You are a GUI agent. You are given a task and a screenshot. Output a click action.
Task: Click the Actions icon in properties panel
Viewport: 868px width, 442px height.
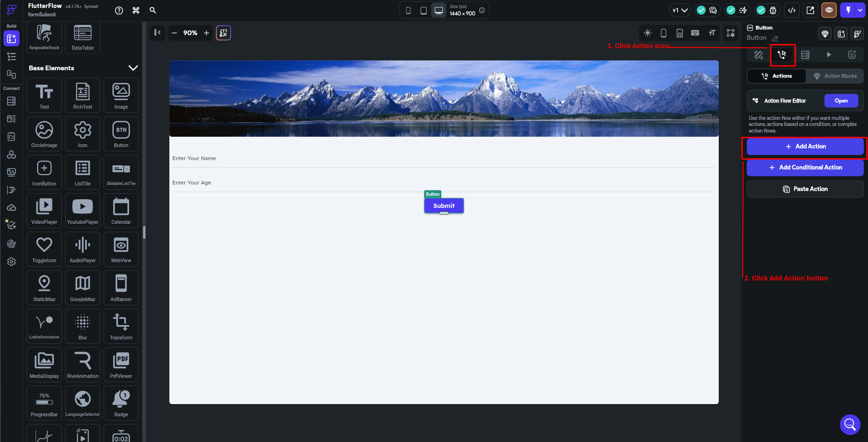coord(782,55)
